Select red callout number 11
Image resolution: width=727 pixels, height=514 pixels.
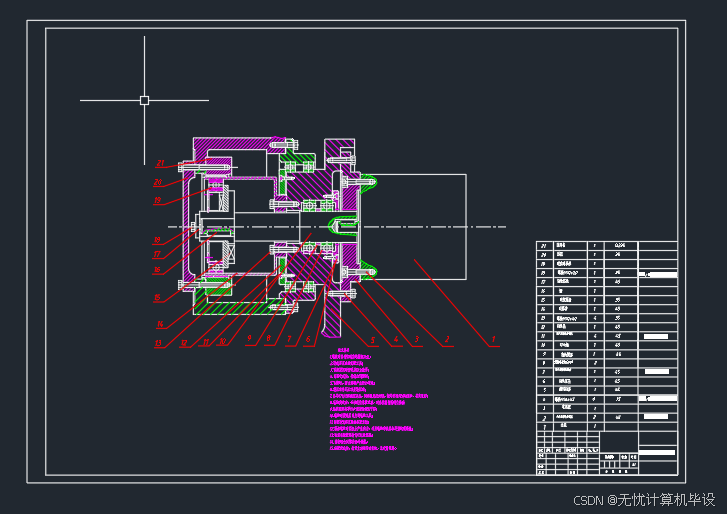pos(206,342)
